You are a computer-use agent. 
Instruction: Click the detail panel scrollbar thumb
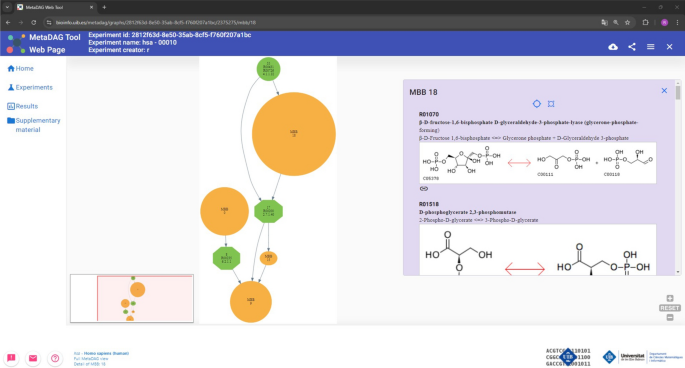click(678, 93)
